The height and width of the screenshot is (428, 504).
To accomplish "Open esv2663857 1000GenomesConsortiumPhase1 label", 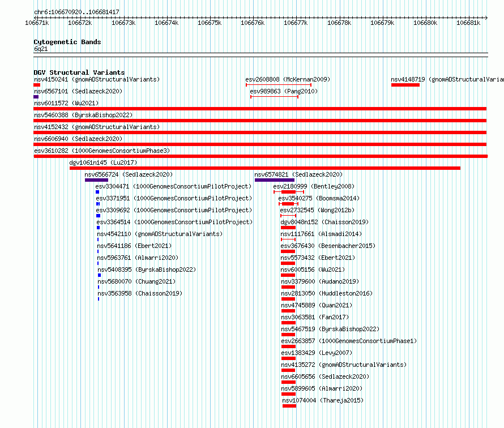I will click(349, 341).
